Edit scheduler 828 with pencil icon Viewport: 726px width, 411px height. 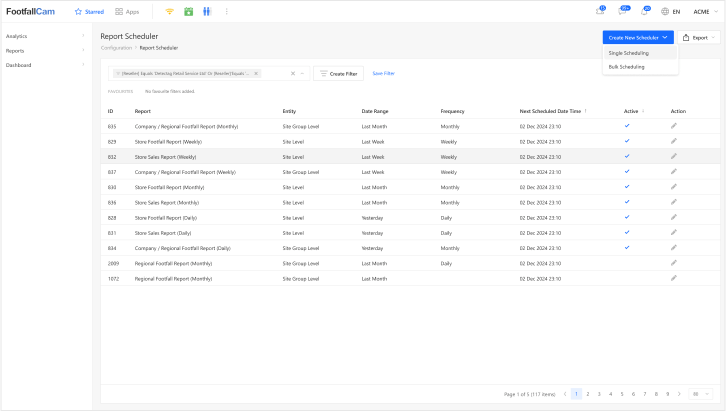(674, 218)
